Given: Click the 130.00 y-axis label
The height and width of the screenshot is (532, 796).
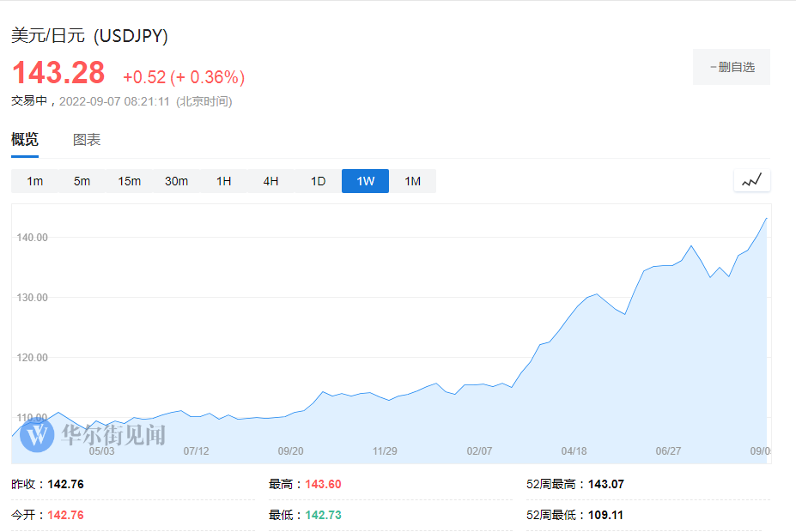Looking at the screenshot, I should point(32,298).
